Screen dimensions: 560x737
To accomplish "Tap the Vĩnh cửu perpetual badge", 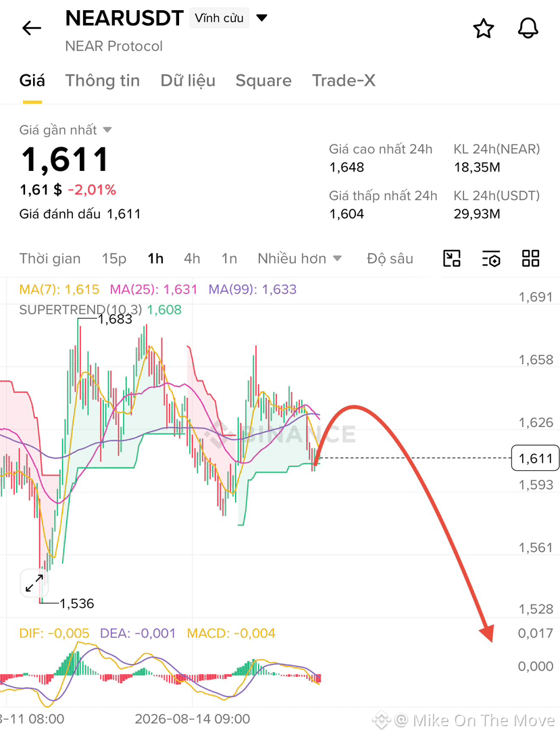I will click(219, 18).
